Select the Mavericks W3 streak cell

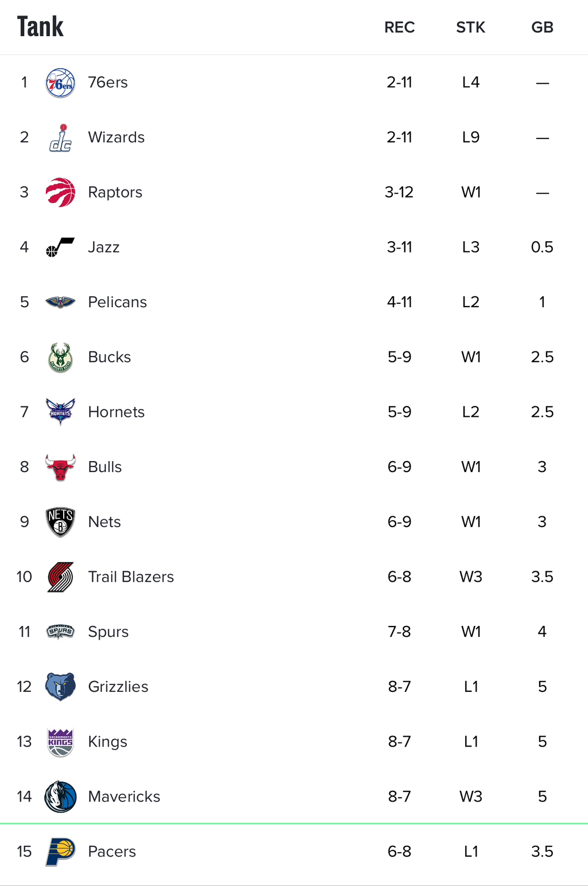(471, 796)
